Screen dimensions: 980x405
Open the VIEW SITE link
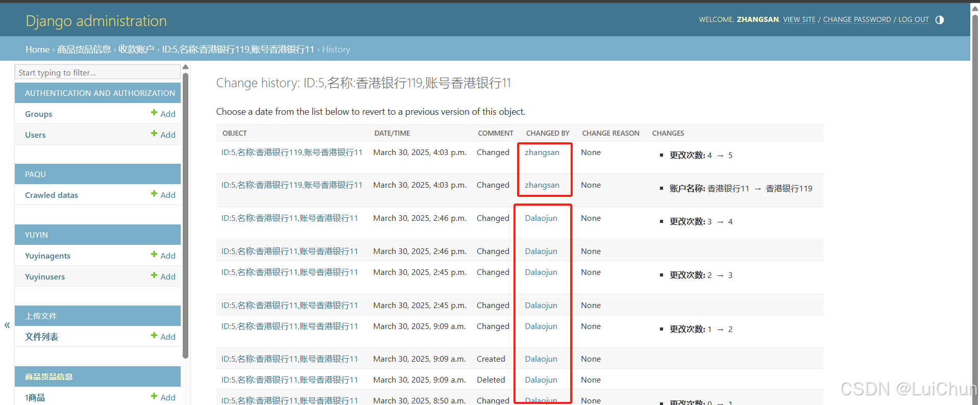[x=799, y=19]
